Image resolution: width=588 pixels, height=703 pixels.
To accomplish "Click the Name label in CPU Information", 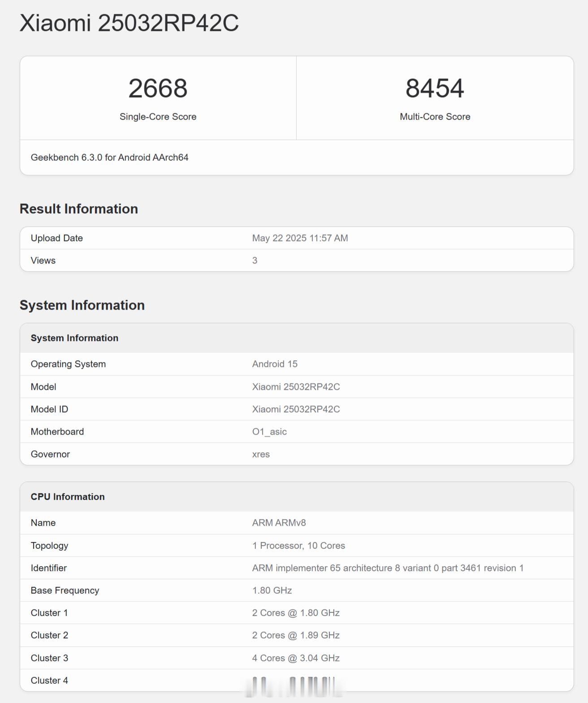I will tap(43, 522).
